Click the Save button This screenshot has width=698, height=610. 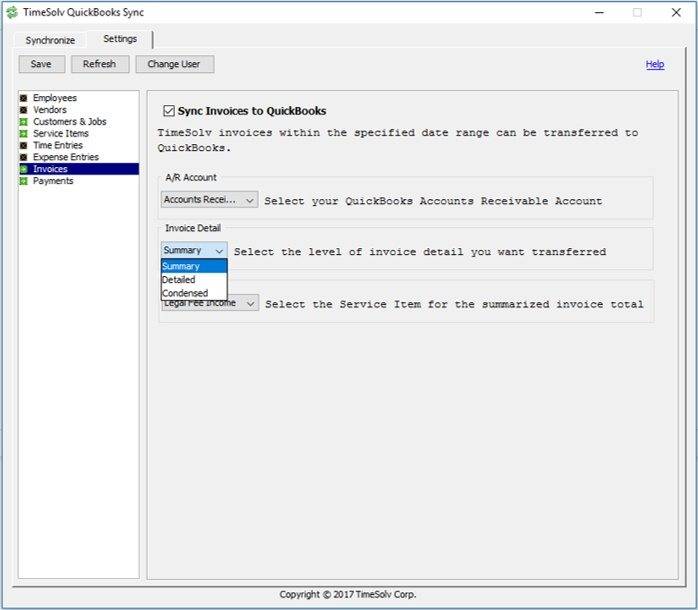tap(41, 64)
